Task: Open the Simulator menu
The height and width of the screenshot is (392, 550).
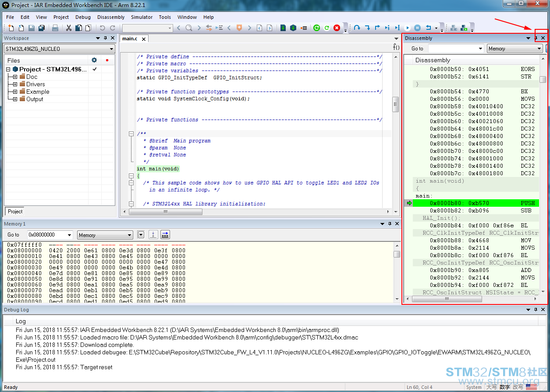Action: 142,17
